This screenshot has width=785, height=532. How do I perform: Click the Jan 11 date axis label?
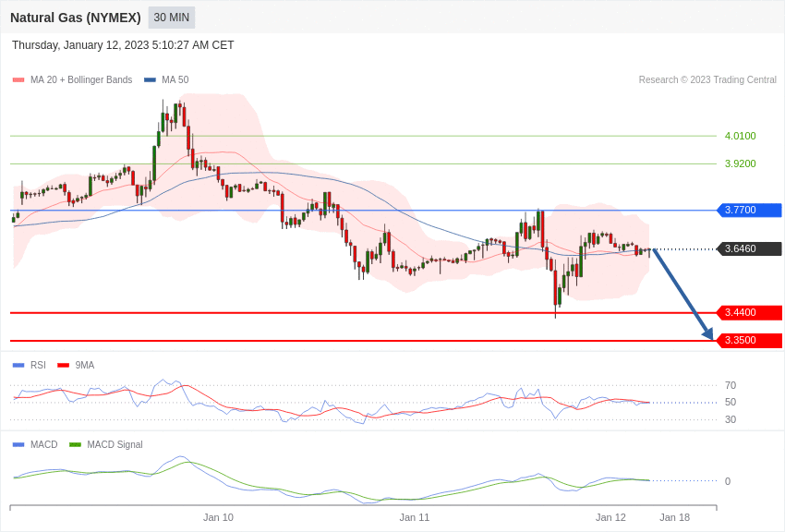tap(415, 517)
